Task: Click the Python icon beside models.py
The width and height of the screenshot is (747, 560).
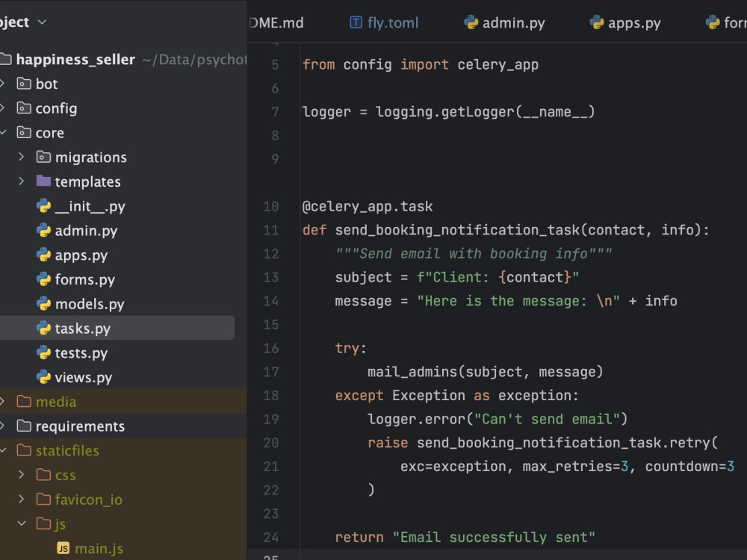Action: coord(43,304)
